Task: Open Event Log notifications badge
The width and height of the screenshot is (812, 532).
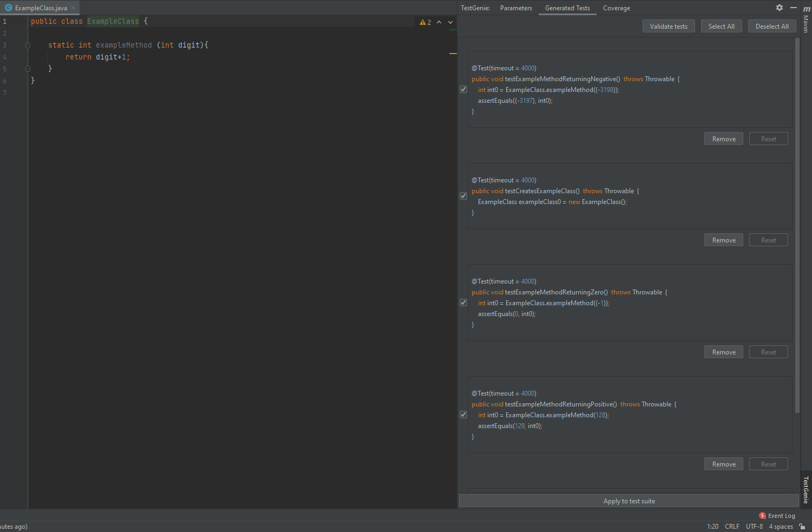Action: [763, 516]
